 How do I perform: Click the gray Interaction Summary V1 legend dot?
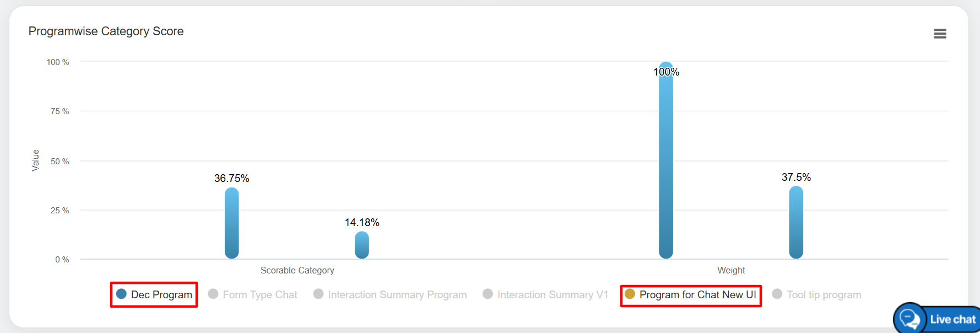point(488,294)
